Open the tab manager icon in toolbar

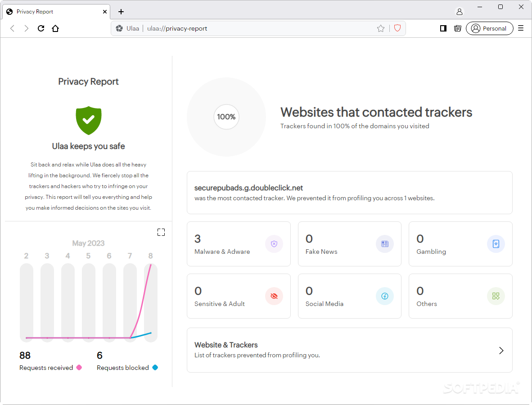(458, 28)
